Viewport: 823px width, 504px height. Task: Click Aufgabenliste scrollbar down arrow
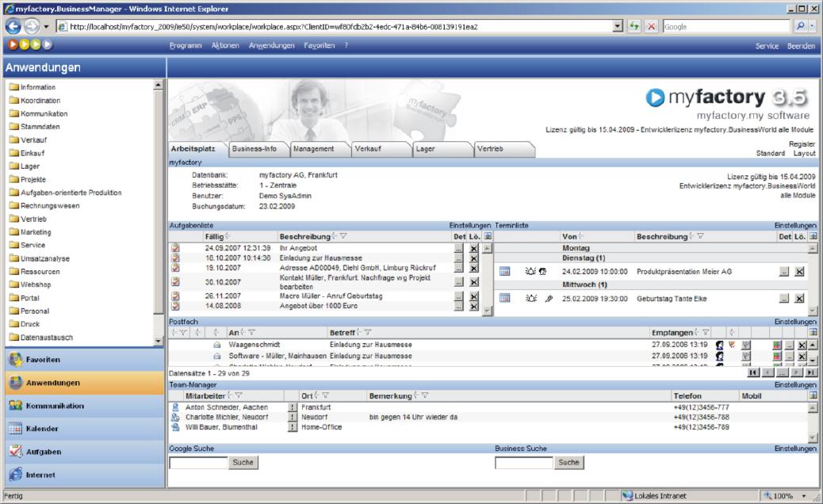point(487,311)
